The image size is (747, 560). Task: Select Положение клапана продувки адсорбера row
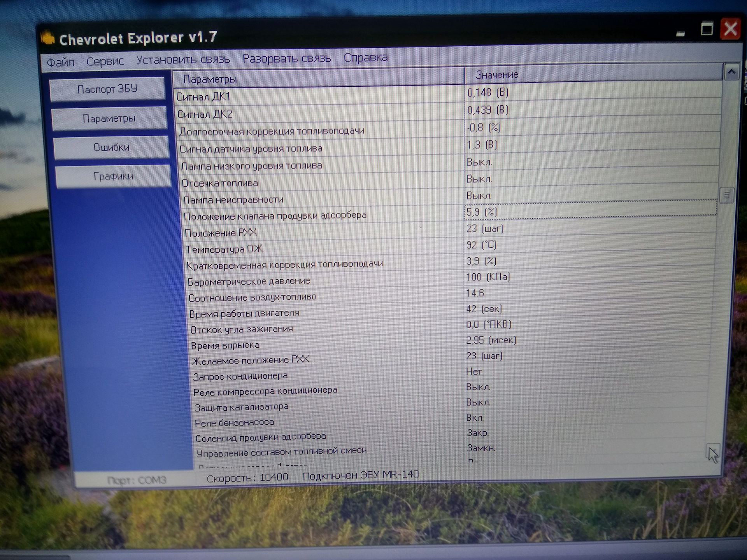click(x=449, y=213)
